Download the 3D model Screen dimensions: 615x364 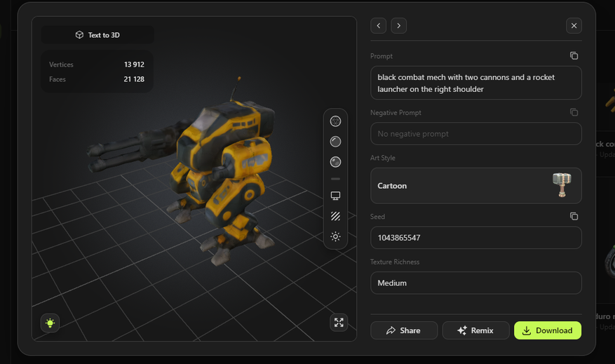tap(548, 330)
